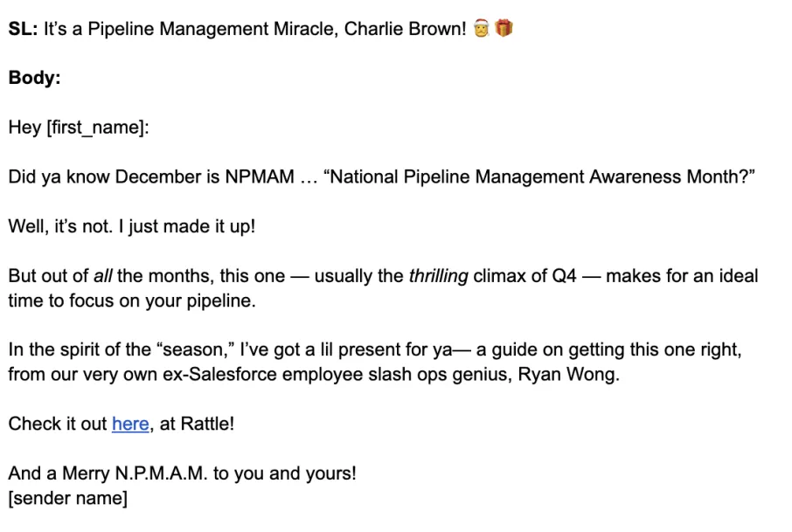Click "Q4" in the pipeline paragraph
The width and height of the screenshot is (792, 532).
pos(564,276)
